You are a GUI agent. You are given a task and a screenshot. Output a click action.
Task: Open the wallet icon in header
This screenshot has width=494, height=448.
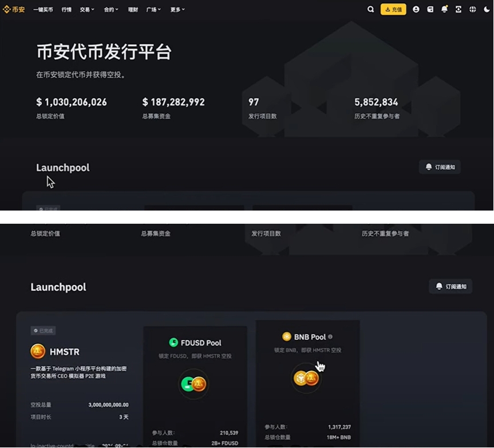[x=430, y=10]
